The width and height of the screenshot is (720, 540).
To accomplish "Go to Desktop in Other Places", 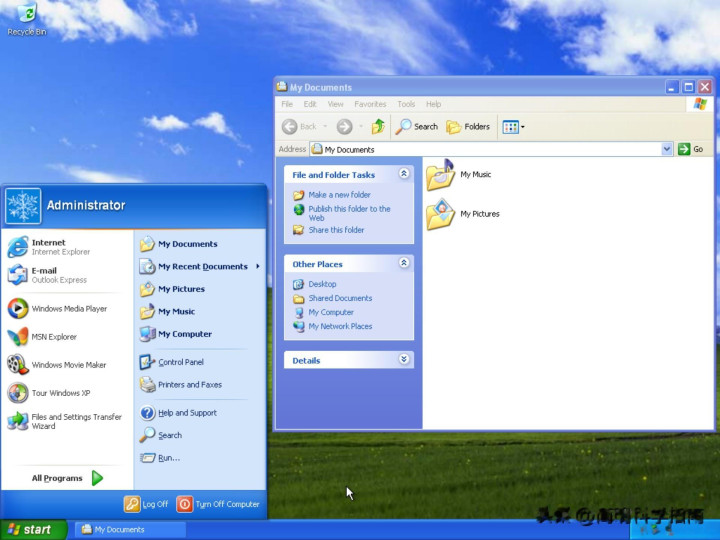I will click(315, 284).
